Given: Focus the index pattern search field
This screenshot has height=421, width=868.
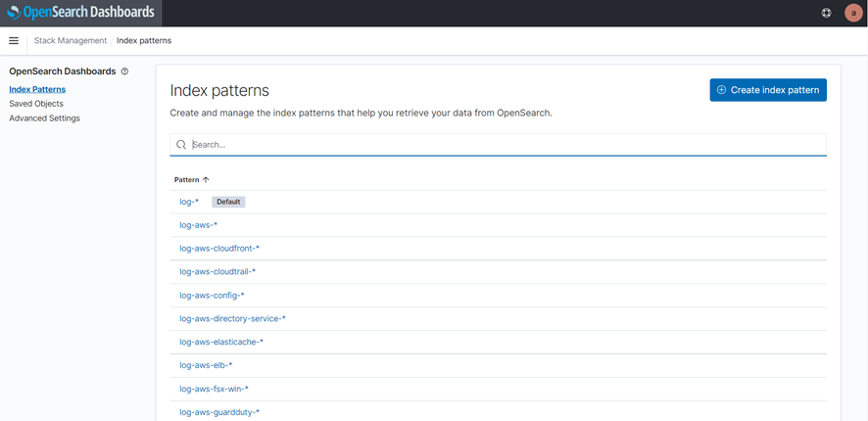Looking at the screenshot, I should click(505, 145).
